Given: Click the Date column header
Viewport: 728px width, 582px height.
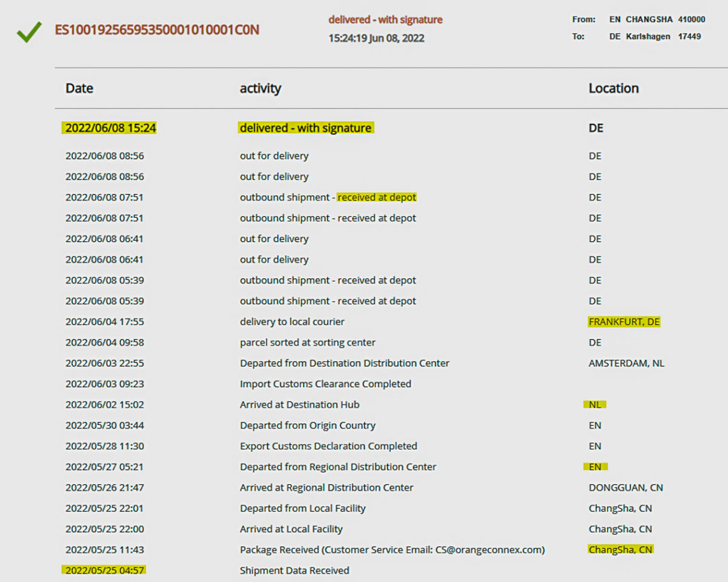Looking at the screenshot, I should point(79,89).
